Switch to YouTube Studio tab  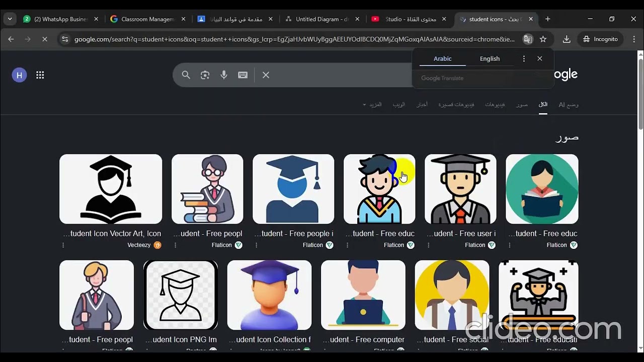point(410,19)
